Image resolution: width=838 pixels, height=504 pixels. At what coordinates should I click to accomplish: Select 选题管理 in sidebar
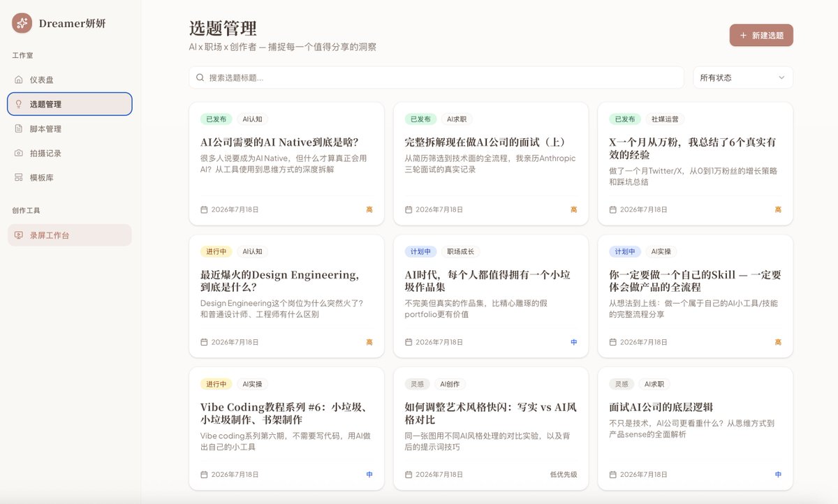[x=70, y=104]
